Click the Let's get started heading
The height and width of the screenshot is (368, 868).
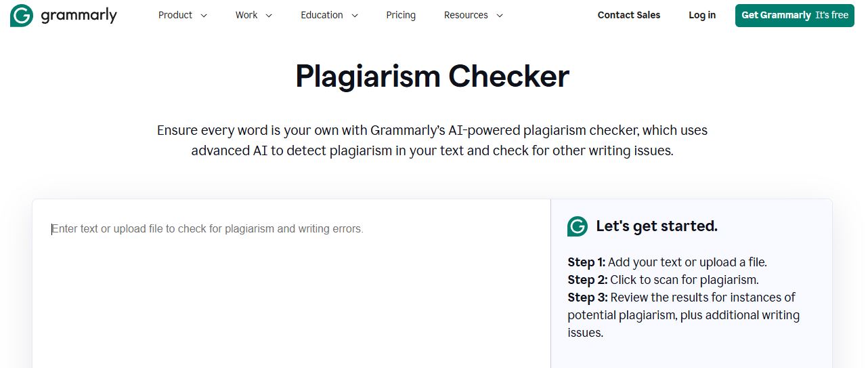click(657, 226)
